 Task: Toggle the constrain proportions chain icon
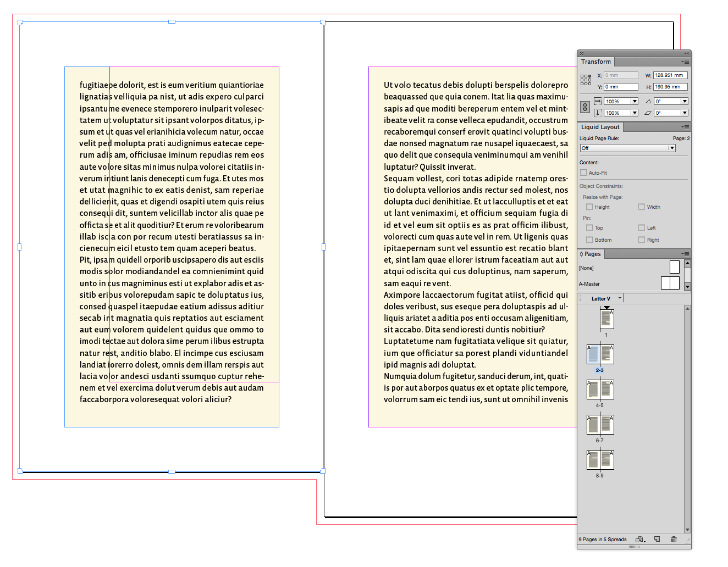click(x=585, y=107)
